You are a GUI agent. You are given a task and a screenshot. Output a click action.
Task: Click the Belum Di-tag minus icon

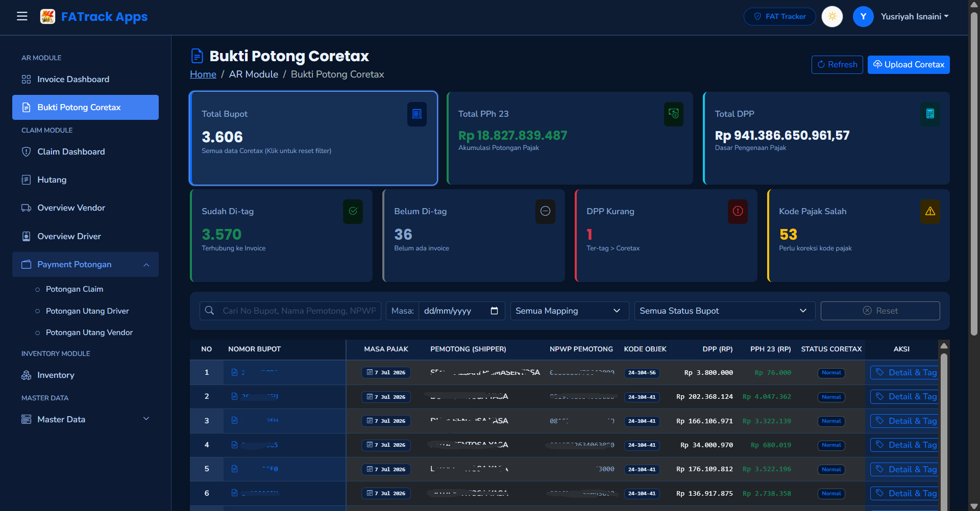coord(545,211)
